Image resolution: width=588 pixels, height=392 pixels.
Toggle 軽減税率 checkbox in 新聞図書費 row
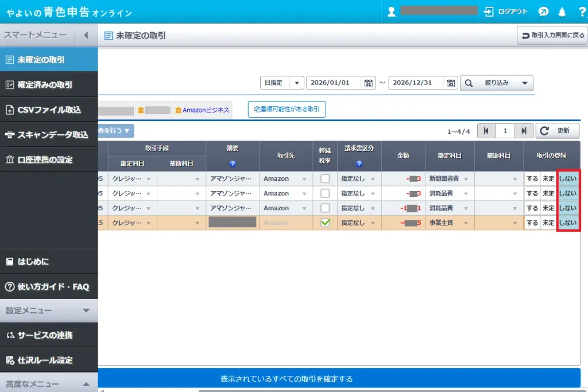[x=325, y=178]
